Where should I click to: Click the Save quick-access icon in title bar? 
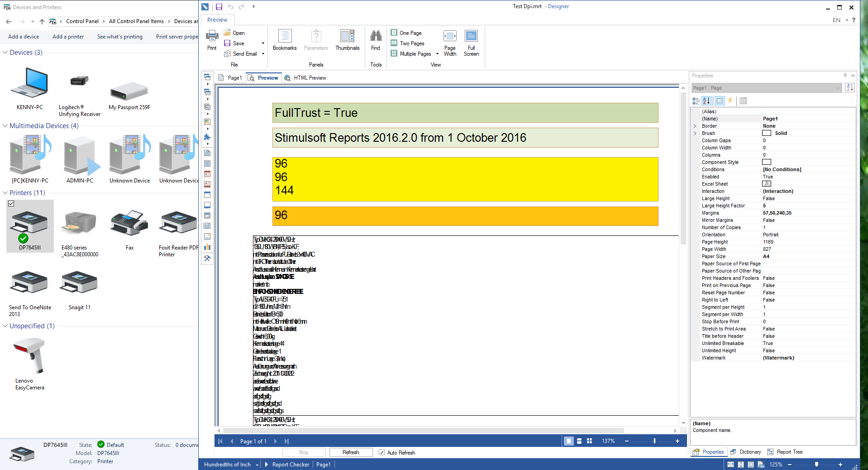click(x=219, y=7)
